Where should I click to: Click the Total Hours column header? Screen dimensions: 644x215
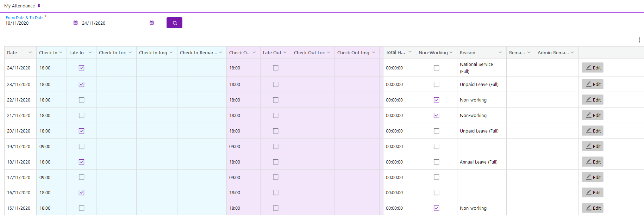pos(395,53)
